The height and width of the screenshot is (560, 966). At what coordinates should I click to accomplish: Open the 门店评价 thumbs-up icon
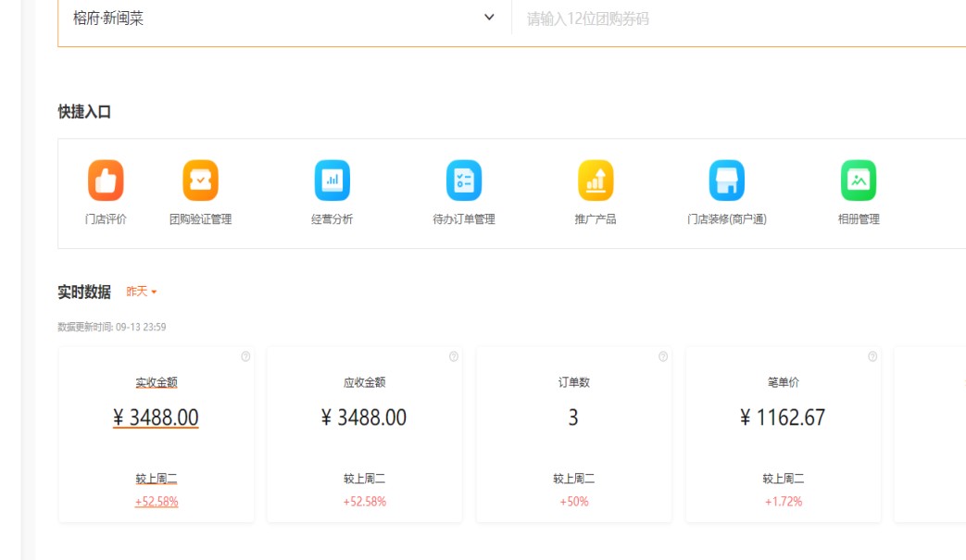coord(106,180)
